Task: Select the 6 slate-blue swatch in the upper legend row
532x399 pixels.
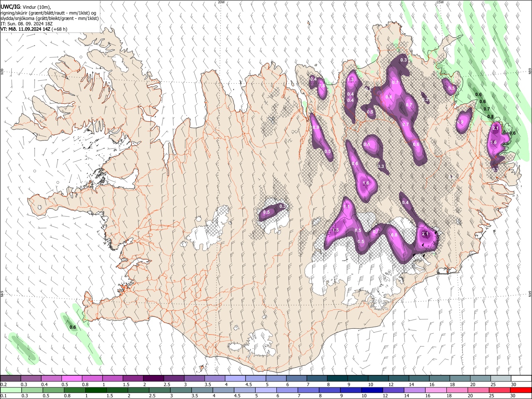Action: (x=296, y=378)
